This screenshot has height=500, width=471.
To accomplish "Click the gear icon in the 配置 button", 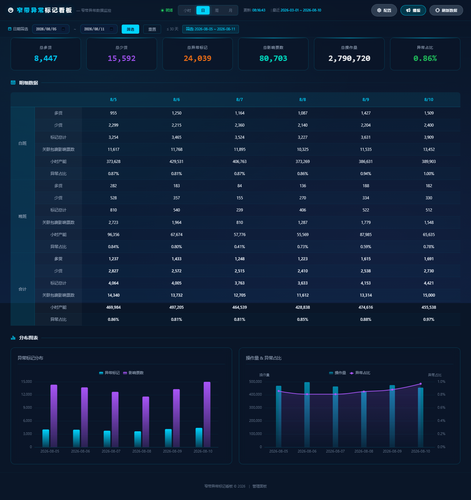I will point(379,10).
